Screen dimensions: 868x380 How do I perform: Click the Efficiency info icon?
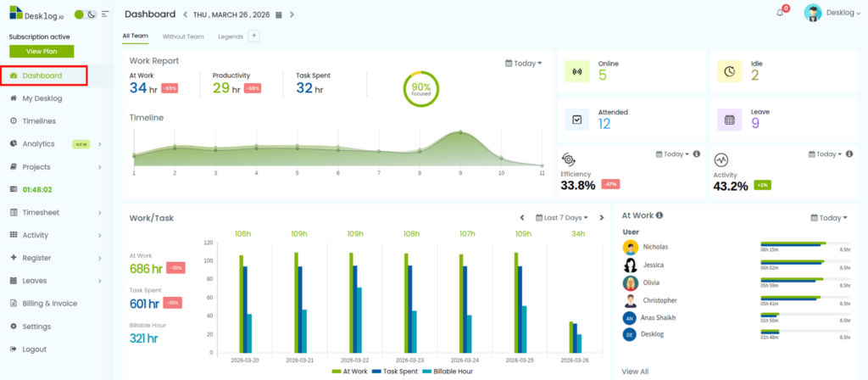tap(696, 154)
